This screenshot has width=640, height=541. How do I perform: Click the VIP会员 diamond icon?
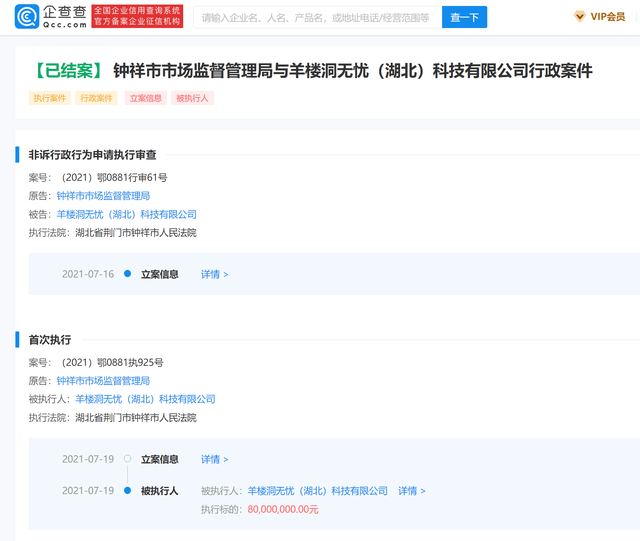[580, 17]
